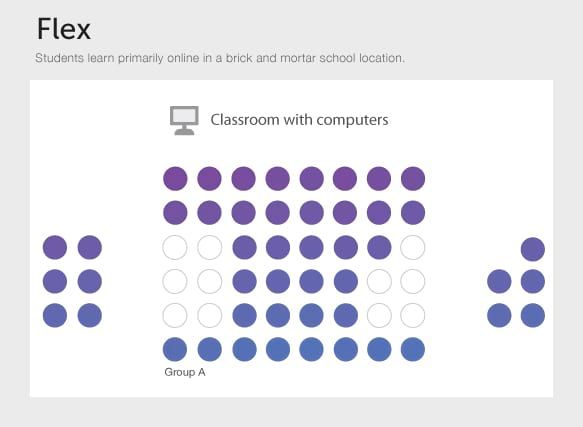Click first empty circle in fifth row
Viewport: 583px width, 427px height.
[x=175, y=315]
